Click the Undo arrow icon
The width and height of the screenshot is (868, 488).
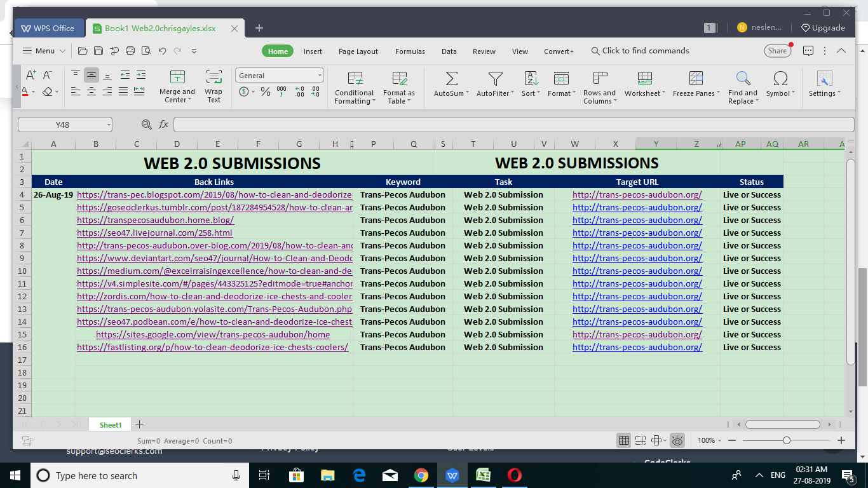tap(162, 51)
